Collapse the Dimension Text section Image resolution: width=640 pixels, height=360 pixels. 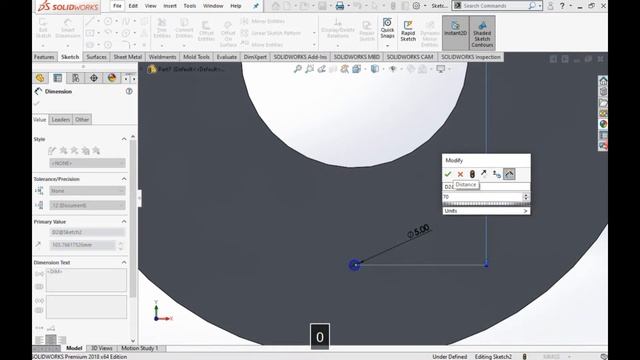[124, 262]
